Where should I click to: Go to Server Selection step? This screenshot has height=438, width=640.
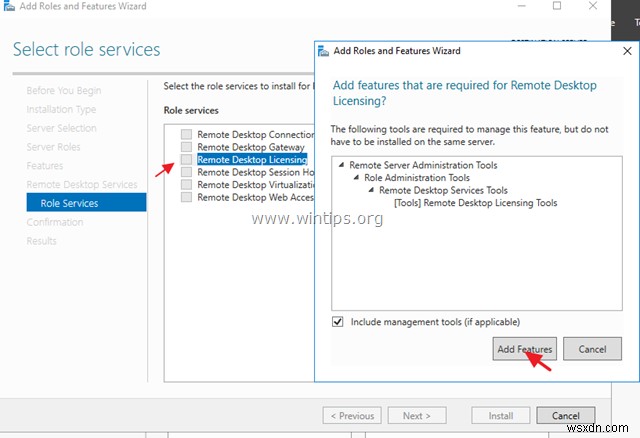point(62,128)
